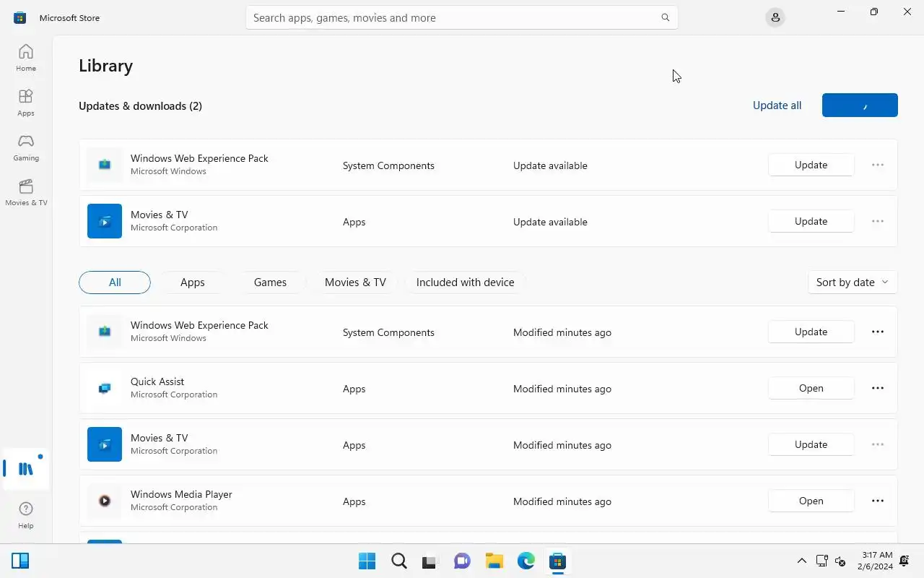The height and width of the screenshot is (578, 924).
Task: Open more options for Movies & TV update row
Action: click(x=878, y=221)
